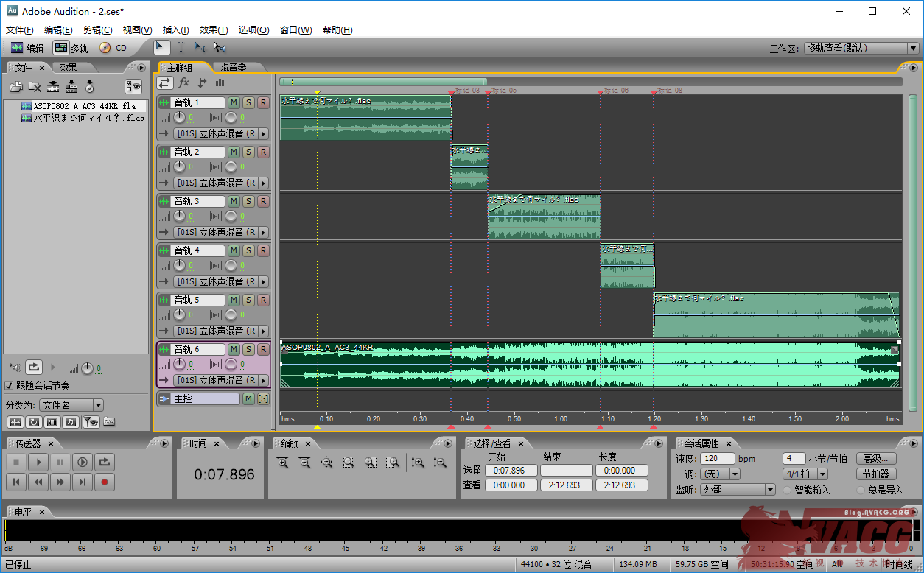The width and height of the screenshot is (924, 573).
Task: Open the 工作区 workspace dropdown
Action: tap(861, 48)
